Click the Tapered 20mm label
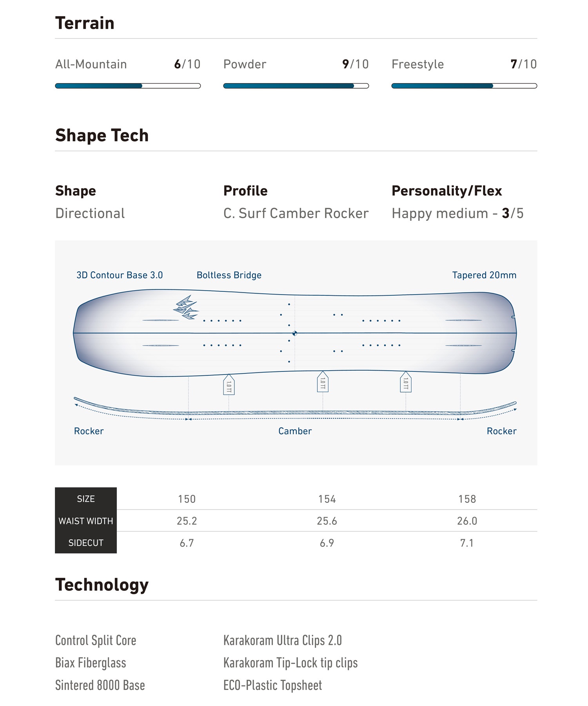588x706 pixels. pyautogui.click(x=484, y=275)
